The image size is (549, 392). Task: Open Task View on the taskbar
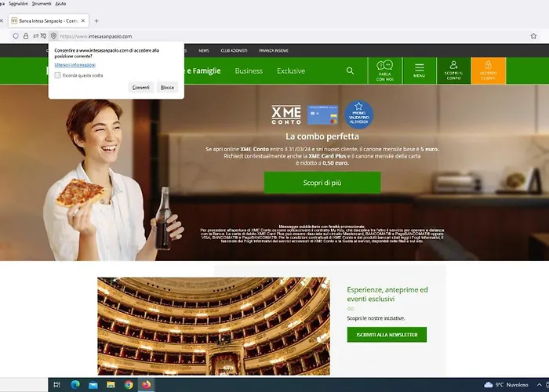coord(56,385)
